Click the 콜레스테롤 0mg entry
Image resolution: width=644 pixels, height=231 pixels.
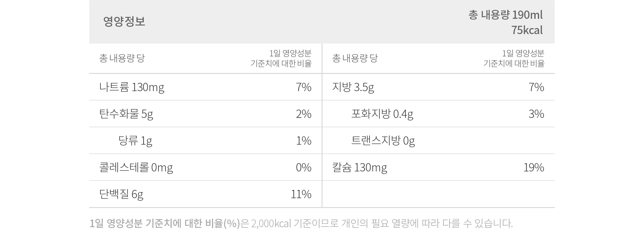(136, 167)
